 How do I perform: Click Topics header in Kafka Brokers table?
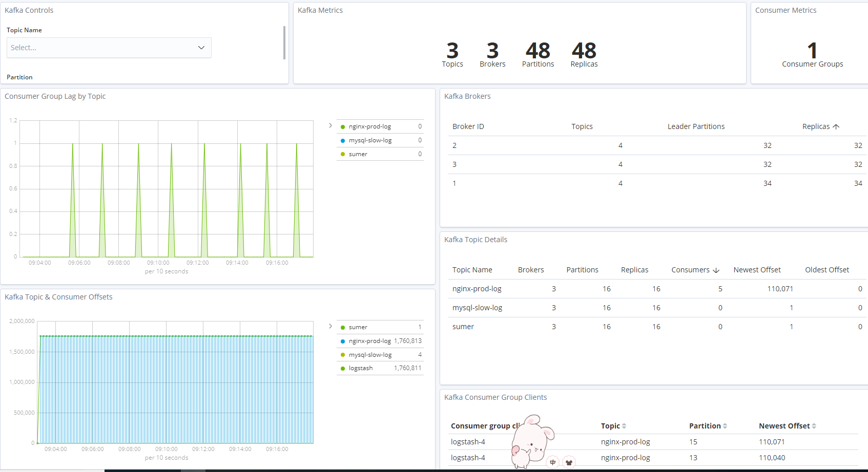click(x=582, y=126)
